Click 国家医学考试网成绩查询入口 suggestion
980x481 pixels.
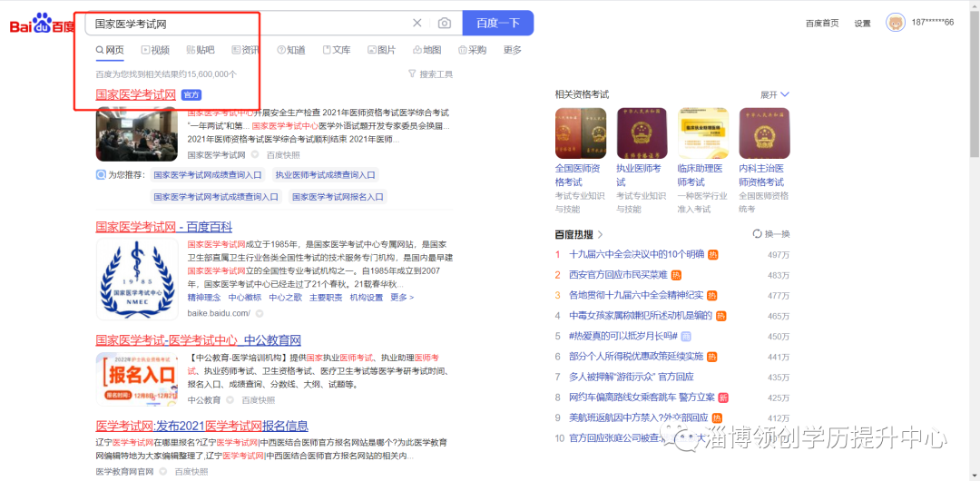208,175
